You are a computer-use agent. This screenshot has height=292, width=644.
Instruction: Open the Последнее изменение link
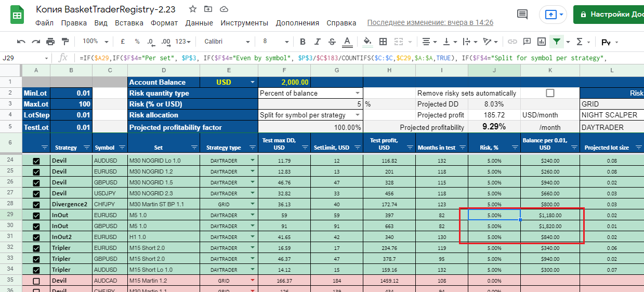click(x=430, y=23)
